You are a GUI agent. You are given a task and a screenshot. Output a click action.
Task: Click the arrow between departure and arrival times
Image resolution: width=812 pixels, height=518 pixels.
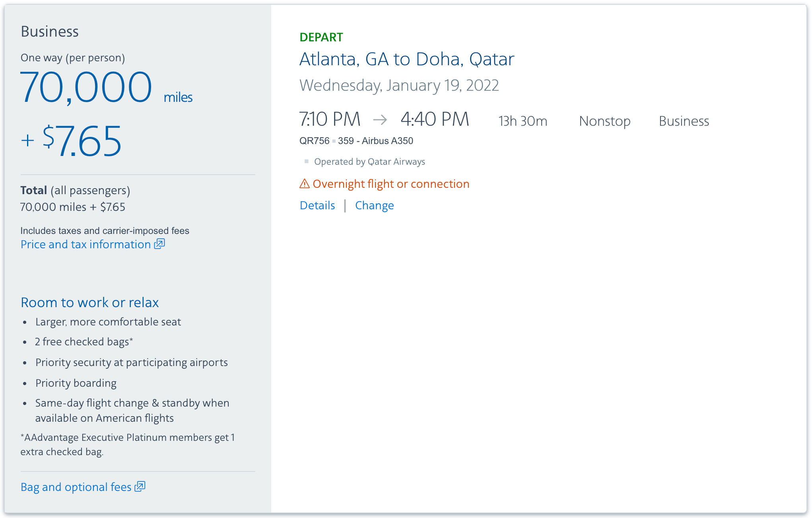pos(380,119)
